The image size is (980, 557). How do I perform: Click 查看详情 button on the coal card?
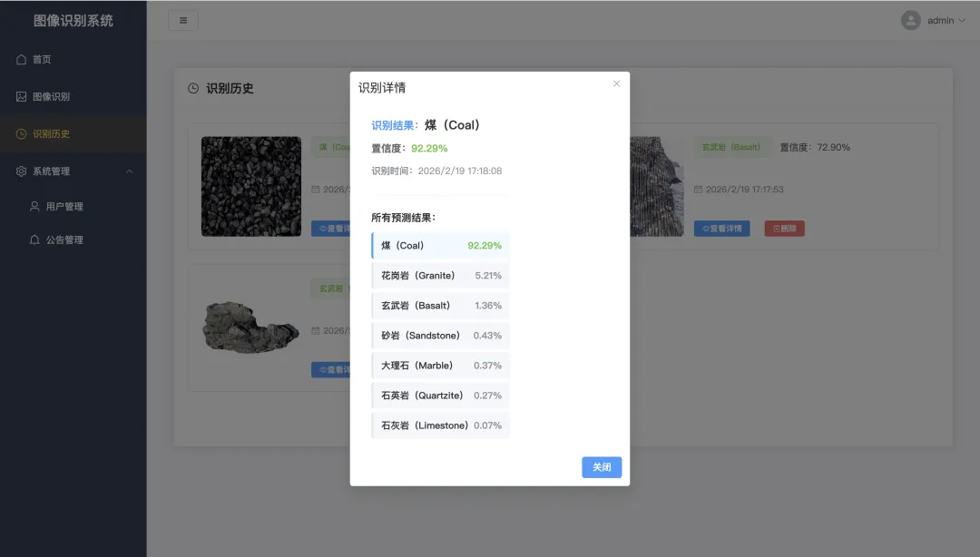point(331,229)
